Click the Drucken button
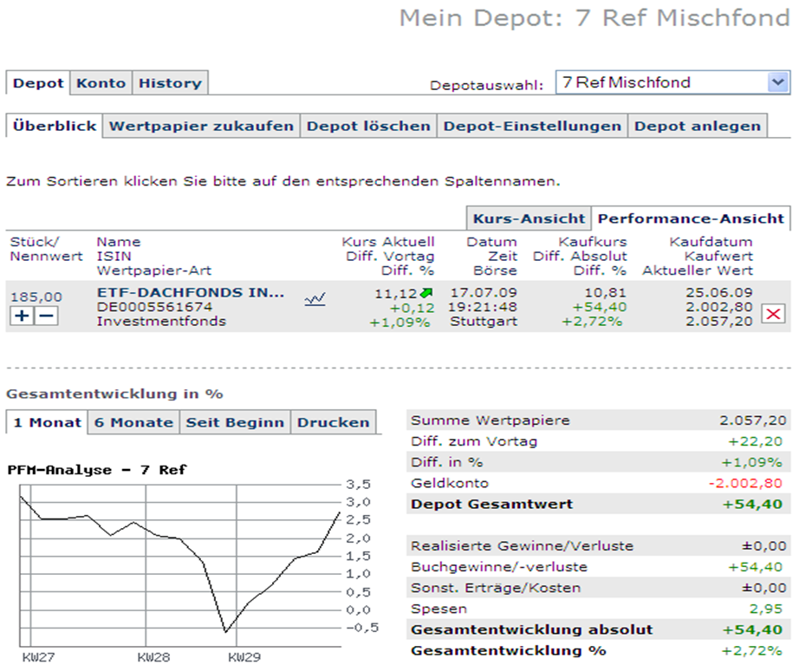Viewport: 812px width, 665px height. [333, 422]
